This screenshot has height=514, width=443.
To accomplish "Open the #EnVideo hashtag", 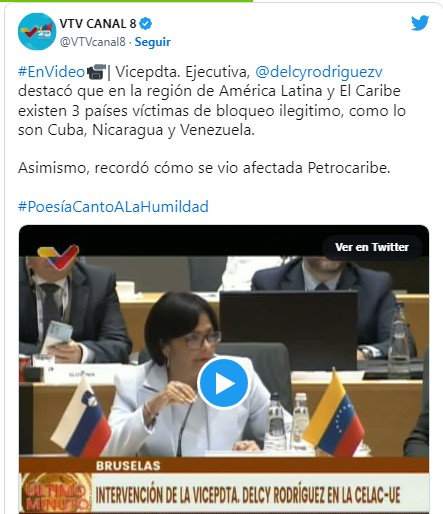I will click(52, 72).
